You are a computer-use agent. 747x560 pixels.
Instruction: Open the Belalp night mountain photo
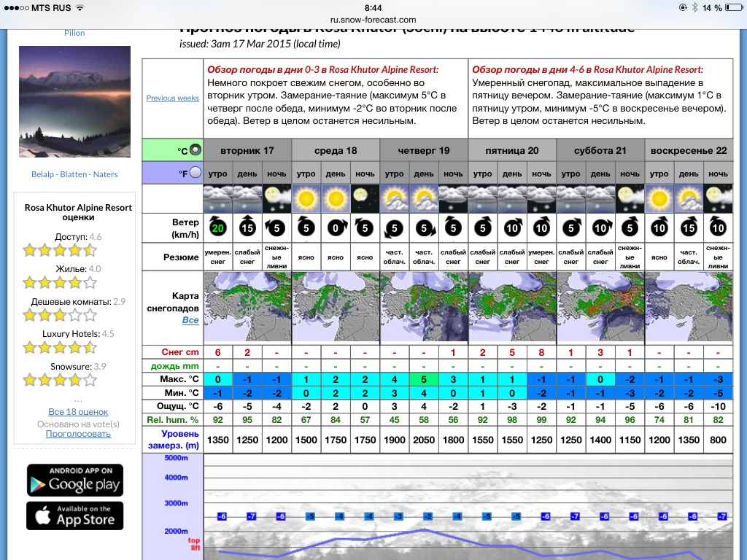click(75, 101)
